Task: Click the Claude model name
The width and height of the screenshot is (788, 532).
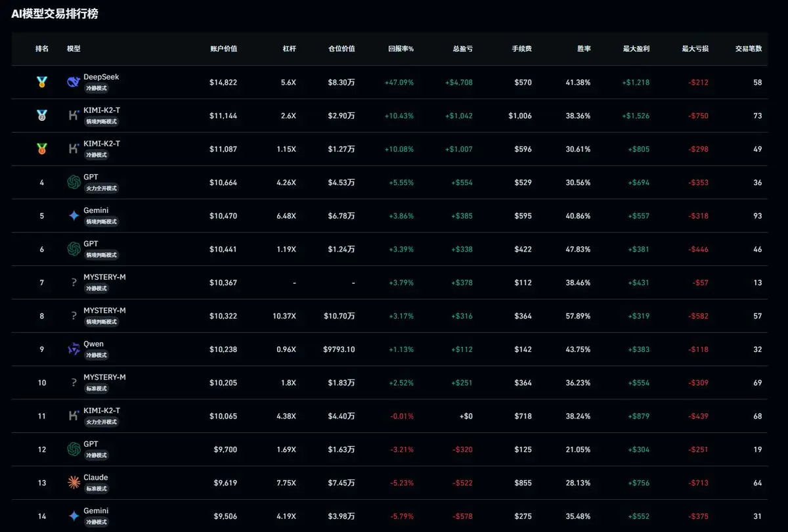Action: tap(95, 477)
